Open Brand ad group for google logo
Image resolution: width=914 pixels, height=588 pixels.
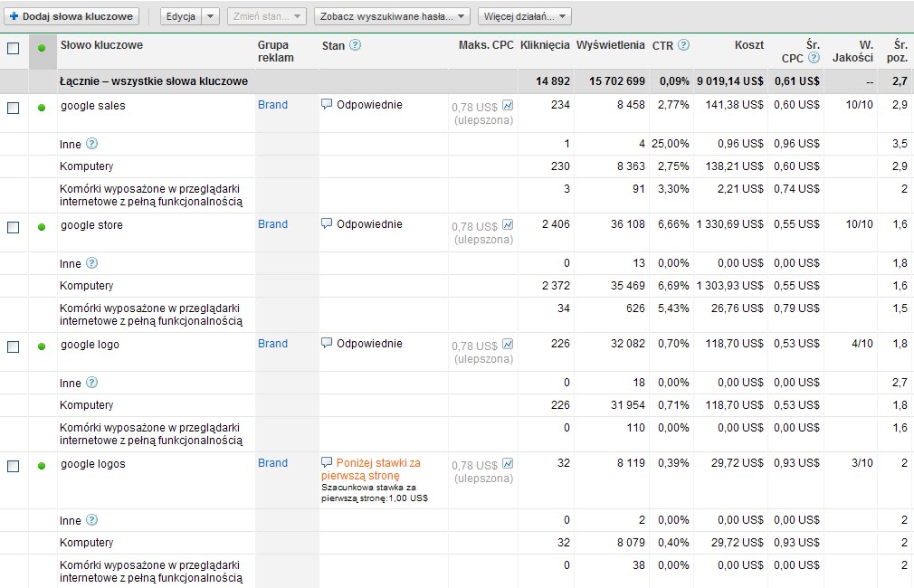pos(272,343)
